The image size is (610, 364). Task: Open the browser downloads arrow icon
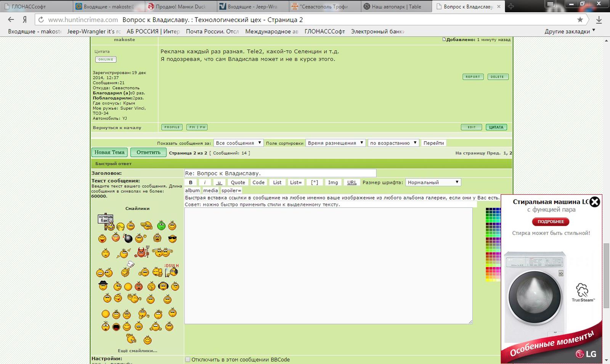599,20
